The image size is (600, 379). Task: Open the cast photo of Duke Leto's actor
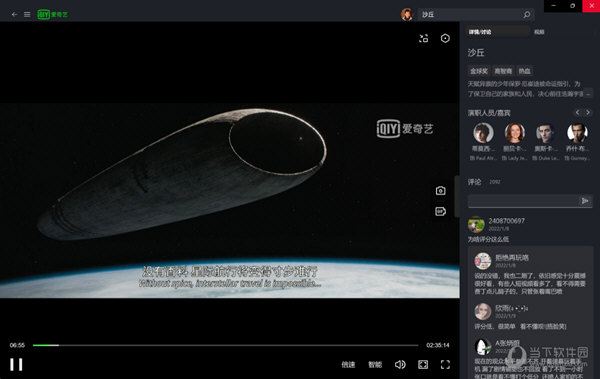click(x=546, y=133)
